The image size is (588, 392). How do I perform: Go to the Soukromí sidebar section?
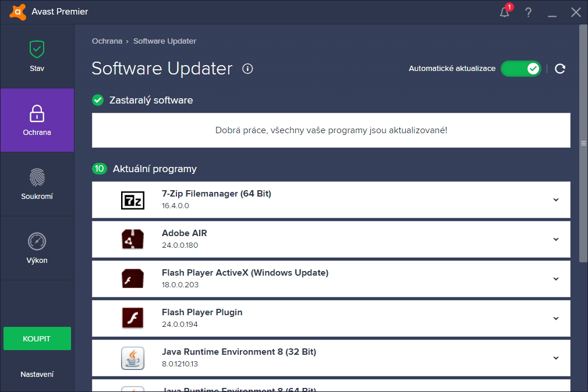pos(37,184)
